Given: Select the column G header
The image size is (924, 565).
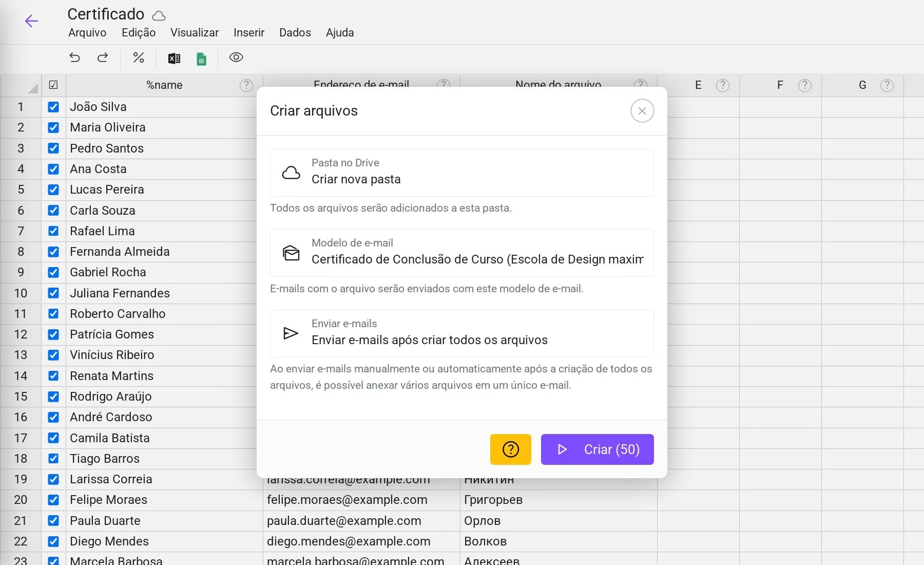Looking at the screenshot, I should [x=862, y=85].
